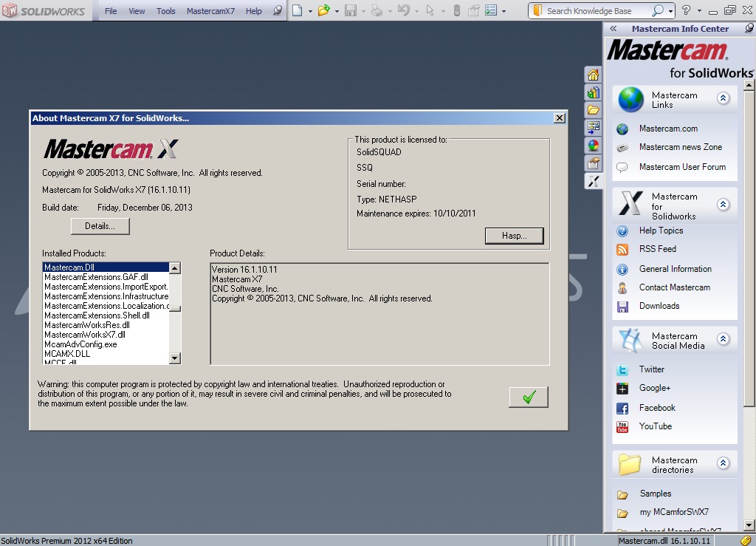Select the Mastercam X task pane tab
This screenshot has width=756, height=546.
click(x=593, y=181)
